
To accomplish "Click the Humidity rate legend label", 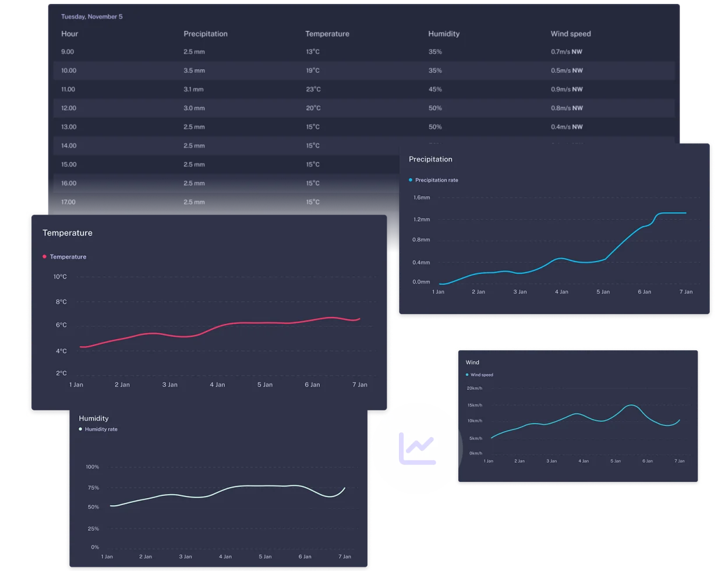I will 101,429.
